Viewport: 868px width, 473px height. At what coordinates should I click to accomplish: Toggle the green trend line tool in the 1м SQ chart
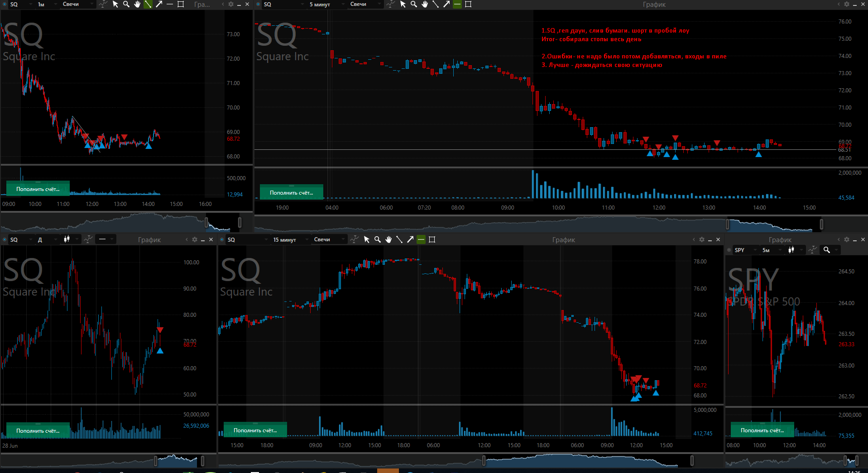click(148, 4)
